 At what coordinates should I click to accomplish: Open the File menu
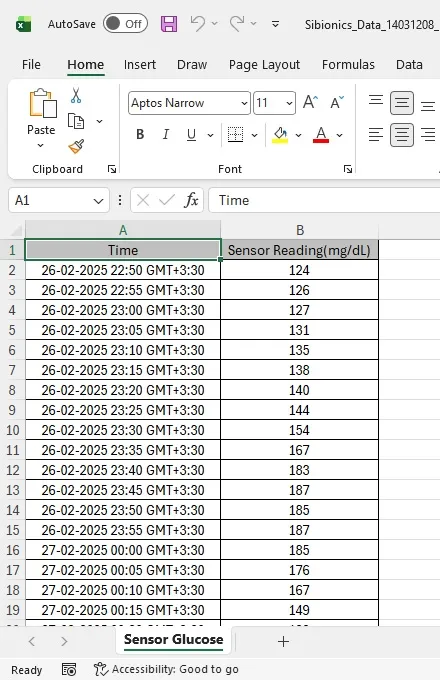[x=31, y=65]
